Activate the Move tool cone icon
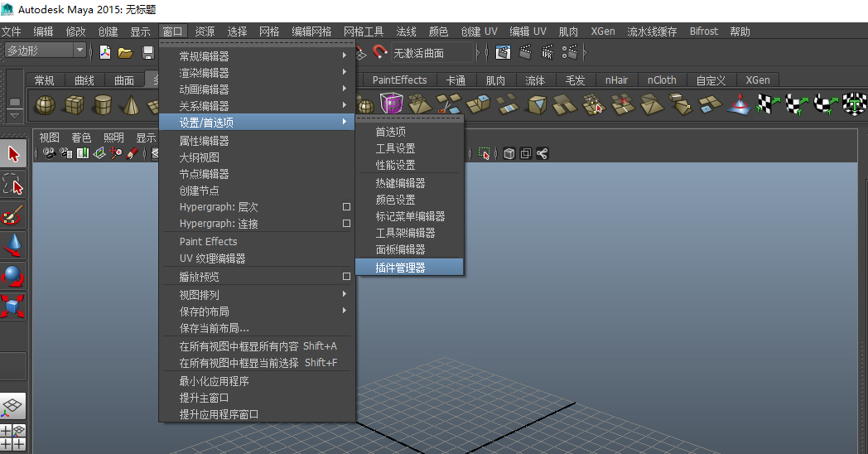The width and height of the screenshot is (868, 454). (13, 245)
